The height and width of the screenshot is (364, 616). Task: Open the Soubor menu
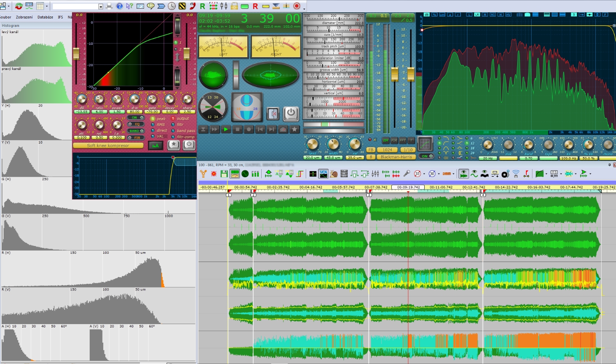[6, 17]
